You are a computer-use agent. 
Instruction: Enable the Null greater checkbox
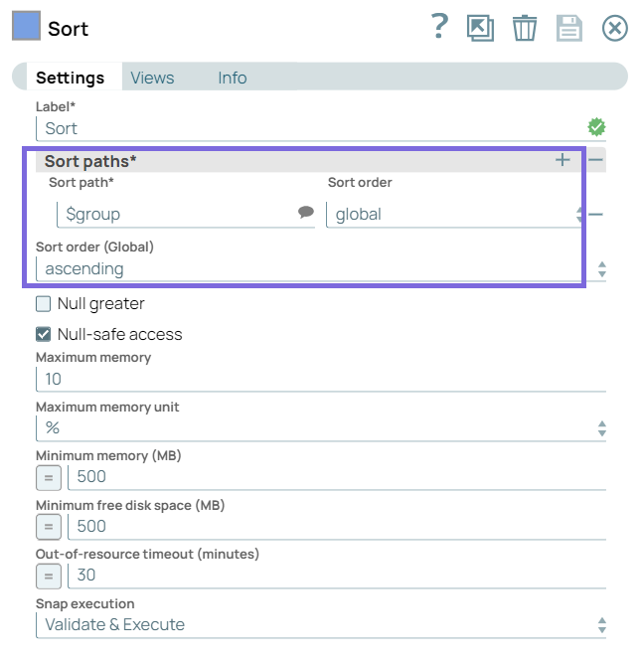click(x=44, y=304)
